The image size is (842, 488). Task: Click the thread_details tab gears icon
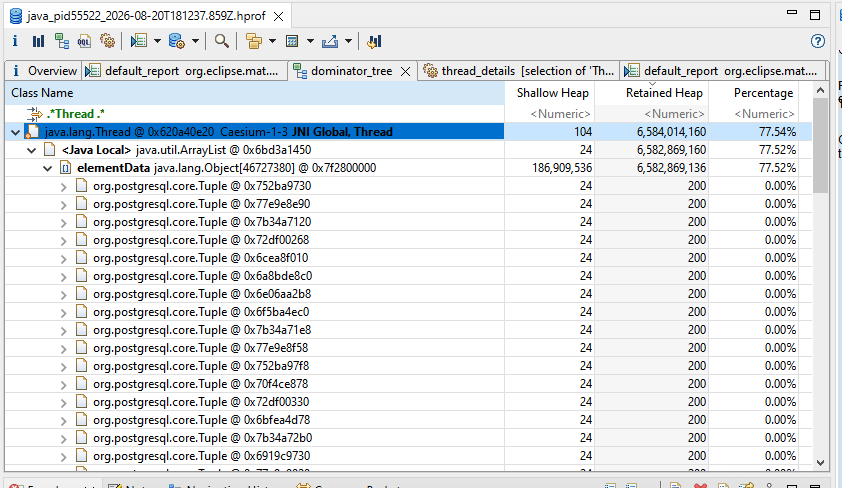click(430, 71)
